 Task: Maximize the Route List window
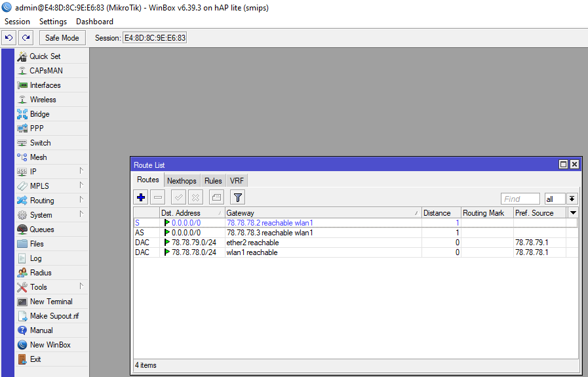[563, 165]
